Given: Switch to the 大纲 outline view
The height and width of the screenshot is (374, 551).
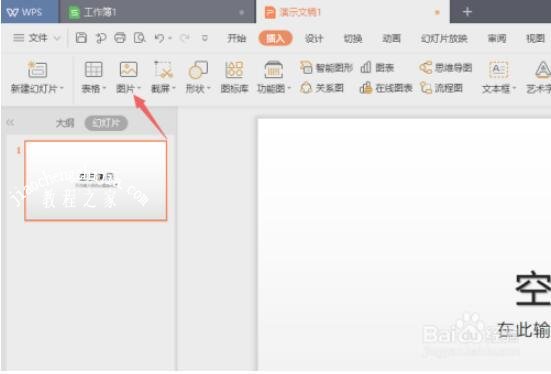Looking at the screenshot, I should [65, 123].
